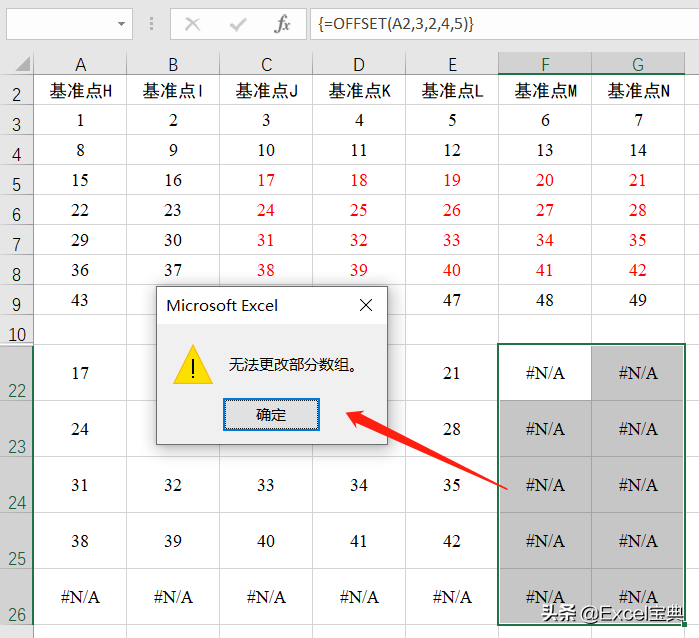Click the Enter checkmark icon in formula bar
This screenshot has width=699, height=638.
238,24
